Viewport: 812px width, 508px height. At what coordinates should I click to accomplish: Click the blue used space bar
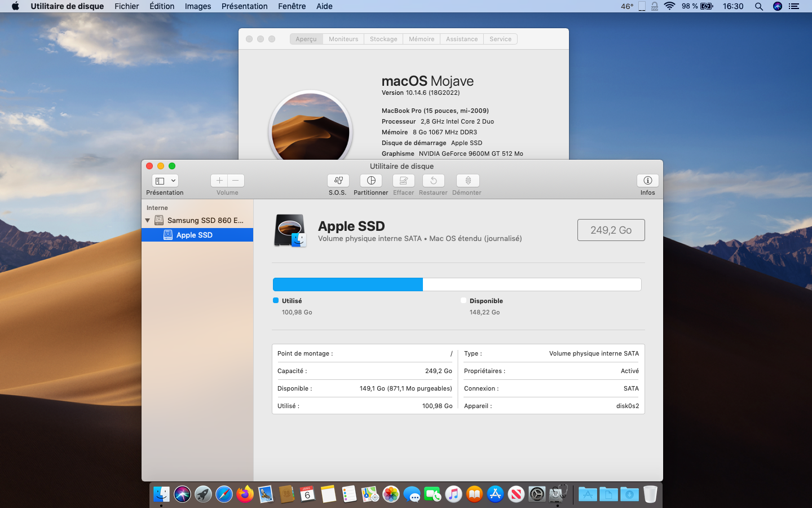click(347, 284)
